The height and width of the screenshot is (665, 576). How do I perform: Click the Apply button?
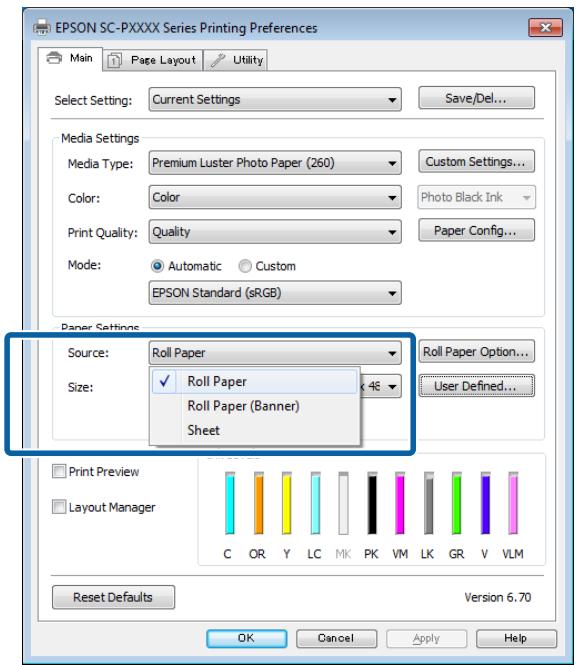[x=426, y=638]
